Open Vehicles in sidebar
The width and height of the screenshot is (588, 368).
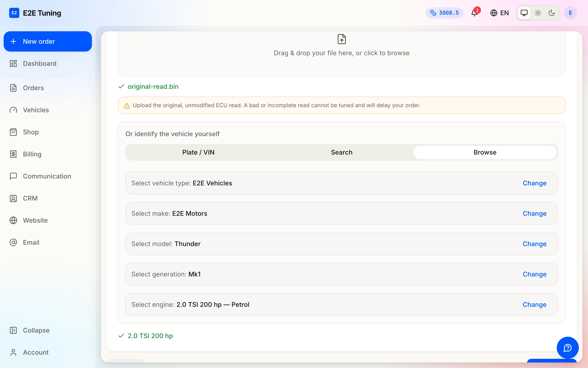point(48,110)
